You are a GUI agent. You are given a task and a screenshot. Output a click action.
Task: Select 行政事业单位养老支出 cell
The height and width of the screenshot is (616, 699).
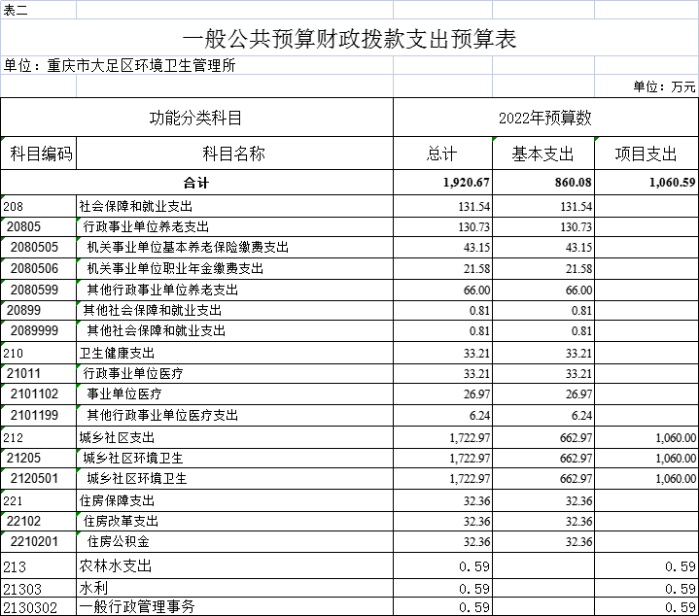[x=234, y=226]
